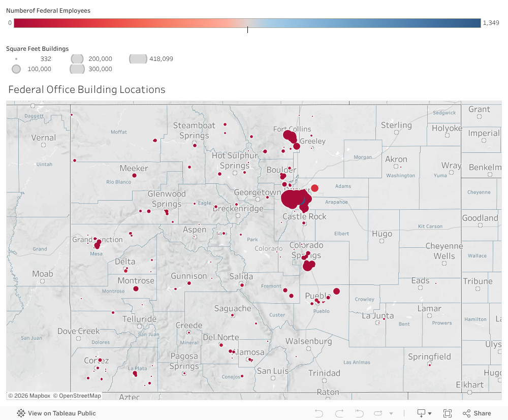508x420 pixels.
Task: Open the Mapbox attribution link
Action: point(29,396)
